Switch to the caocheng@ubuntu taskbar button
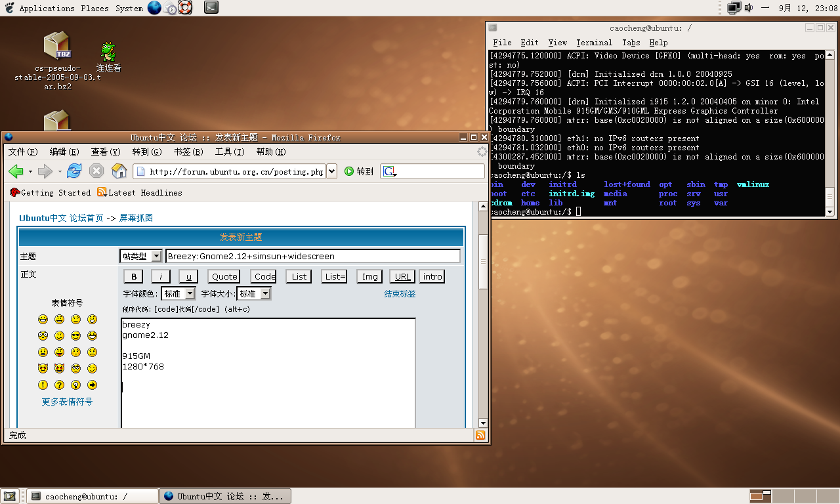 click(93, 496)
